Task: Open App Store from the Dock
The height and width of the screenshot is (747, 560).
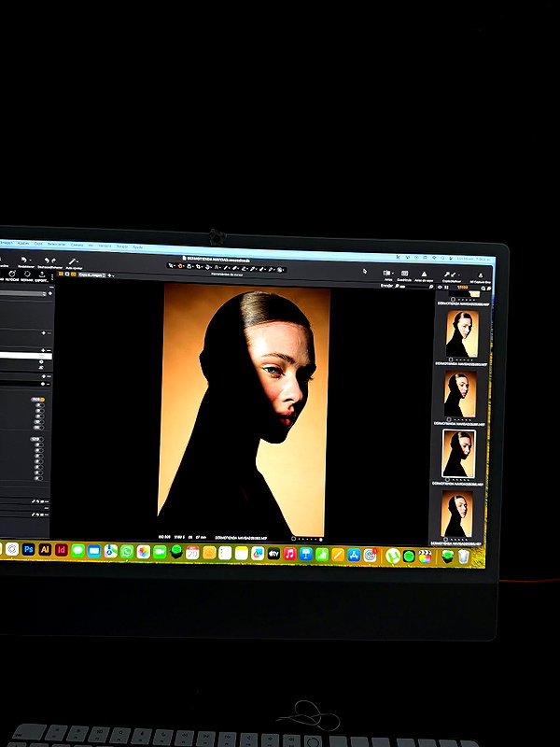Action: [x=354, y=555]
